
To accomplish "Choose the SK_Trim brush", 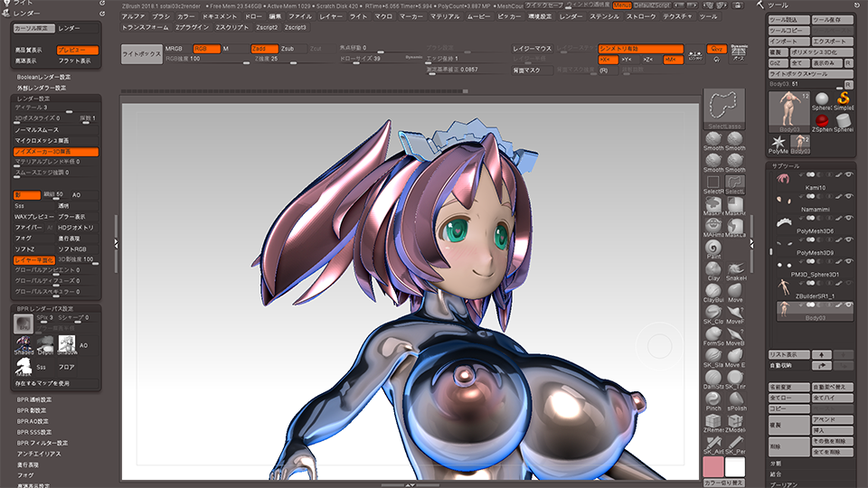I will 735,379.
